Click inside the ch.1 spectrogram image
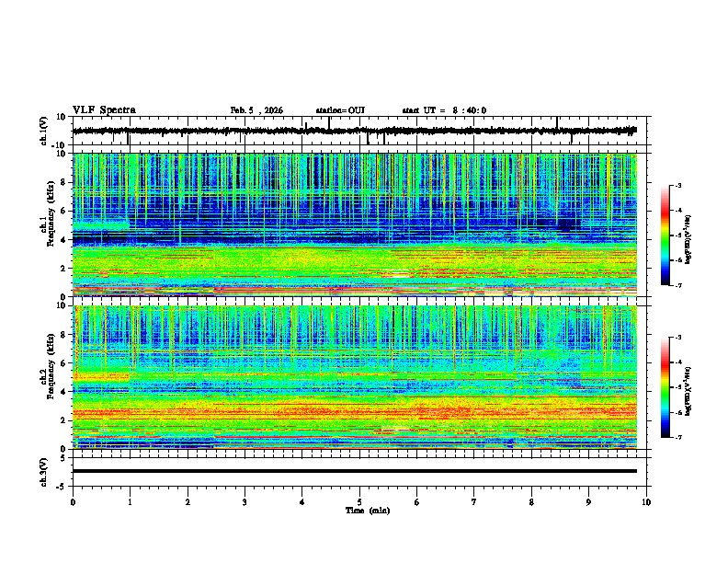Screen dimensions: 728x563 click(355, 224)
